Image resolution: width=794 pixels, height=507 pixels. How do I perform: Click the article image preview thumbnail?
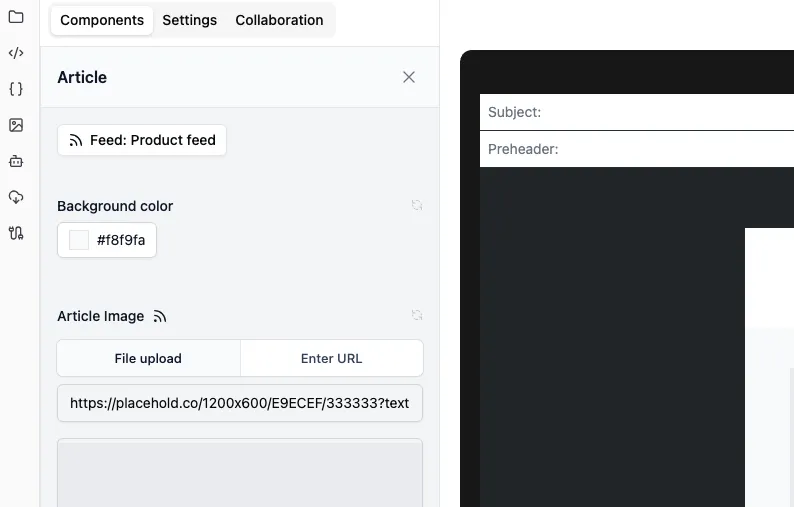[x=240, y=473]
